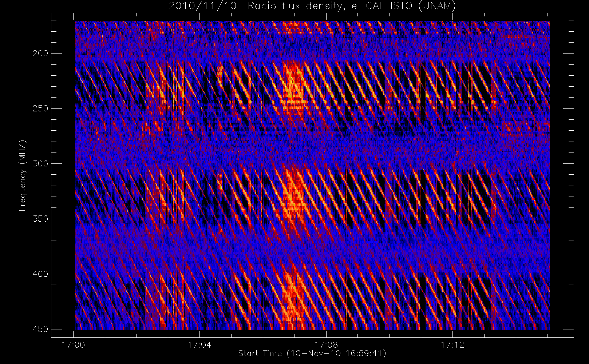Click the 'Frequency (MHZ)' y-axis label
589x364 pixels.
pyautogui.click(x=23, y=175)
